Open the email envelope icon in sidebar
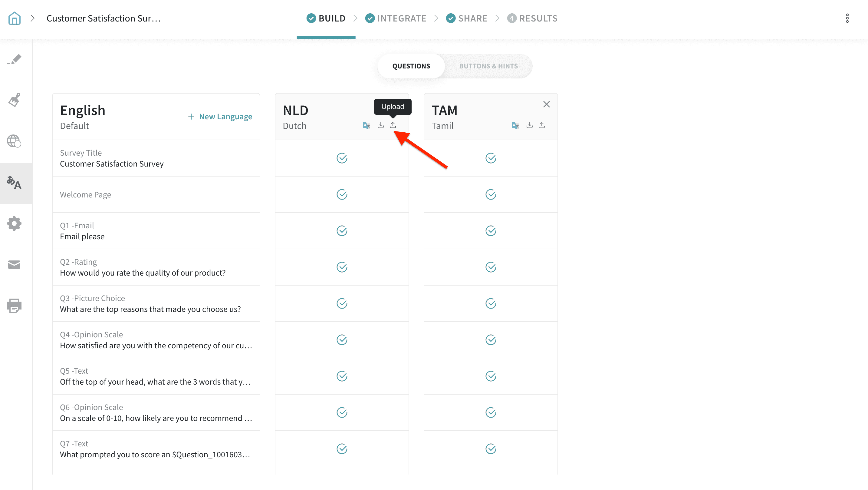 [x=14, y=265]
